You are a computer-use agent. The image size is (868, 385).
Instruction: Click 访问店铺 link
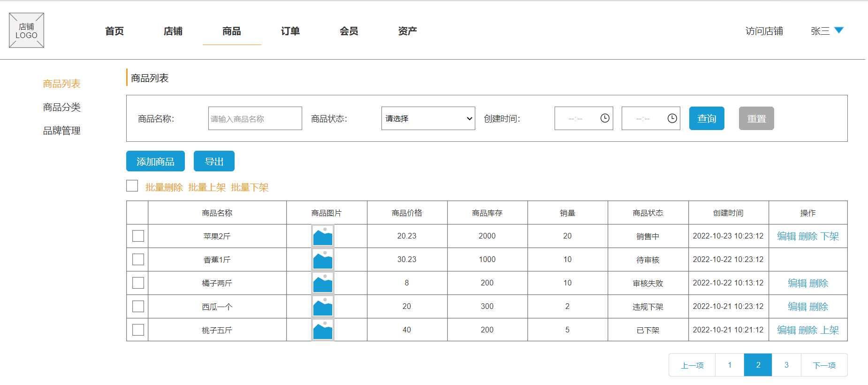[764, 31]
